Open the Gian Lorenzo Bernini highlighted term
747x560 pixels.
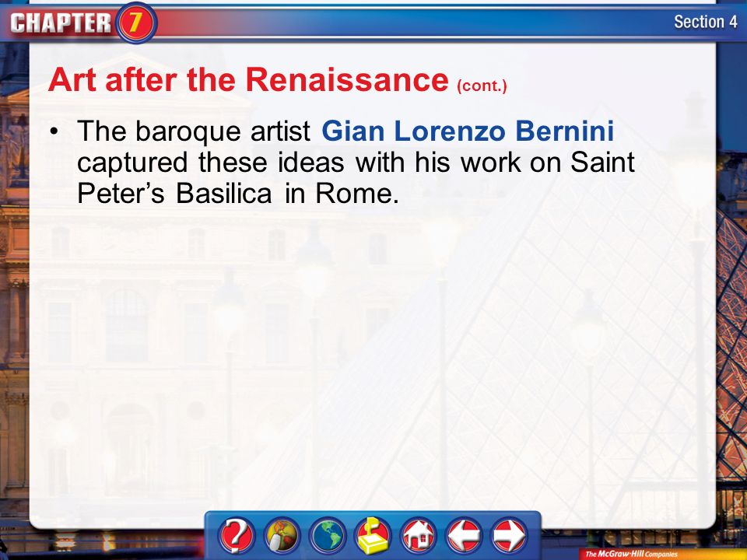click(x=468, y=131)
